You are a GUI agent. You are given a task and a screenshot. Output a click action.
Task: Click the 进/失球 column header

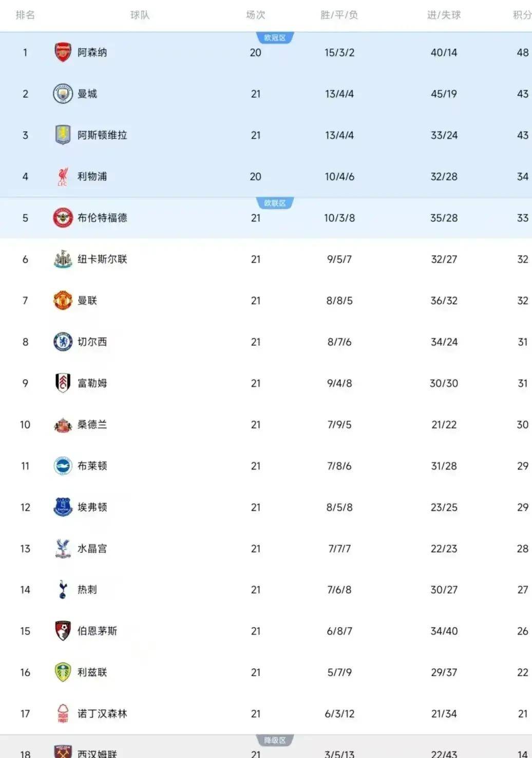(x=444, y=15)
